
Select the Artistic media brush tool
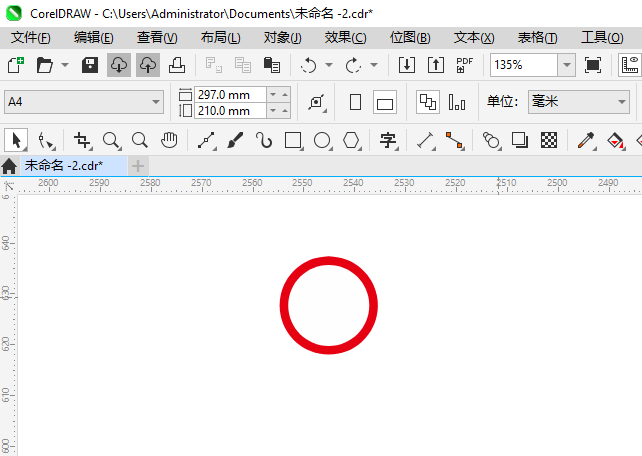pyautogui.click(x=235, y=140)
